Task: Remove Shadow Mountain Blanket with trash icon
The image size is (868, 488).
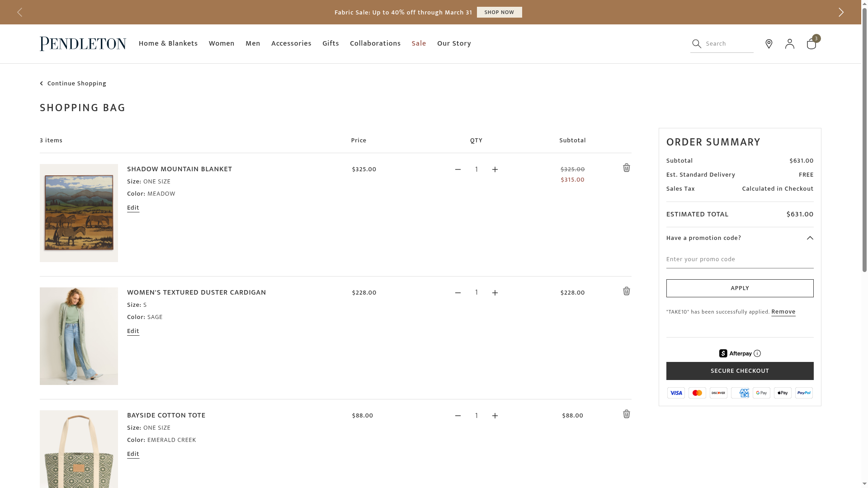Action: pos(626,168)
